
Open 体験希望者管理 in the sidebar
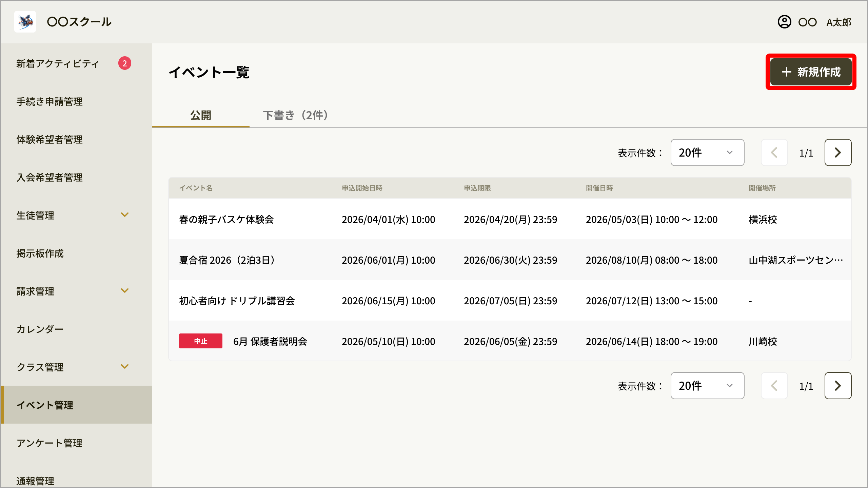(x=76, y=139)
